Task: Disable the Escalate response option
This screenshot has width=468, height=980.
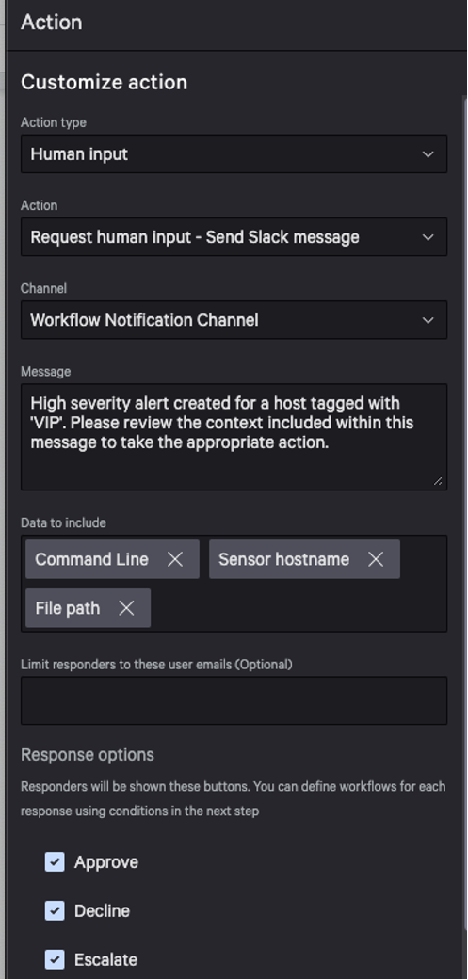Action: pyautogui.click(x=55, y=958)
